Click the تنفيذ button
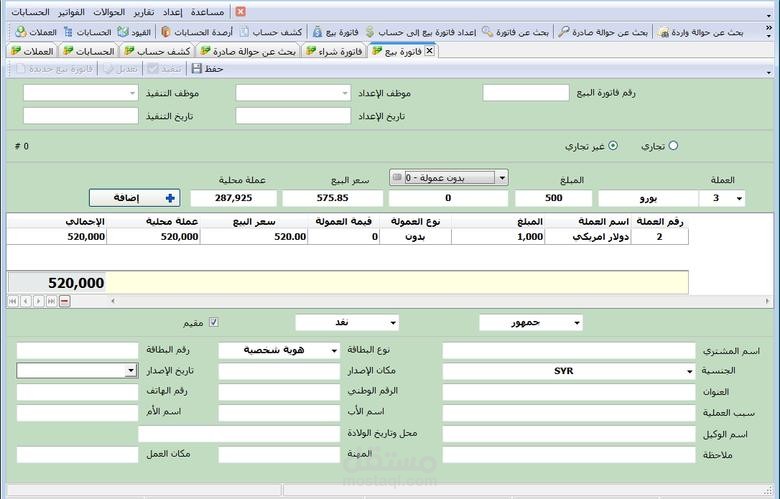The height and width of the screenshot is (499, 780). (165, 69)
